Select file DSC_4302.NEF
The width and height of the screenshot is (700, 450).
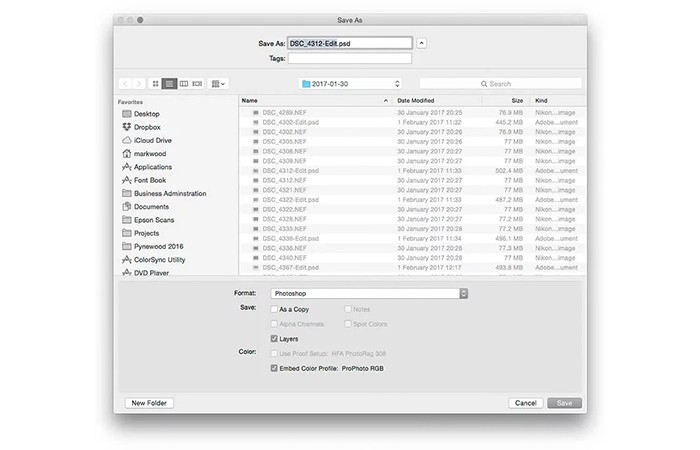coord(413,132)
